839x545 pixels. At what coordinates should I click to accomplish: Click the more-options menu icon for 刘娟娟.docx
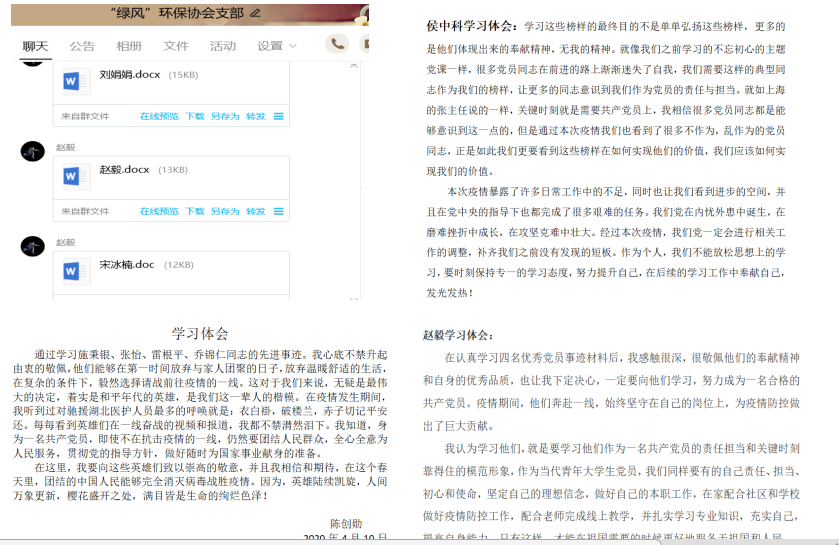[x=279, y=116]
